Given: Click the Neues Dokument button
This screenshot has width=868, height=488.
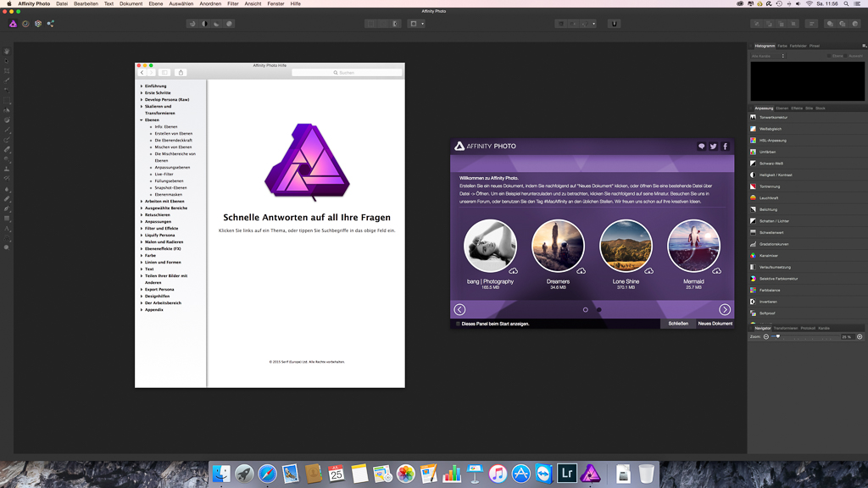Looking at the screenshot, I should (x=715, y=324).
